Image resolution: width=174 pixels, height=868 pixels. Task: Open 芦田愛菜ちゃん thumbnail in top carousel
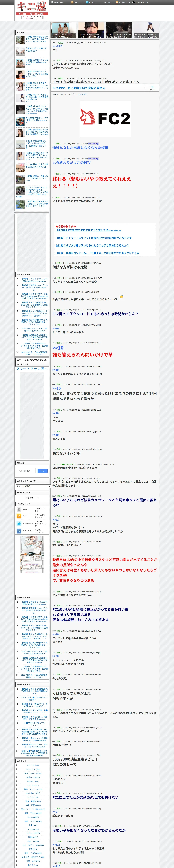coord(91,30)
